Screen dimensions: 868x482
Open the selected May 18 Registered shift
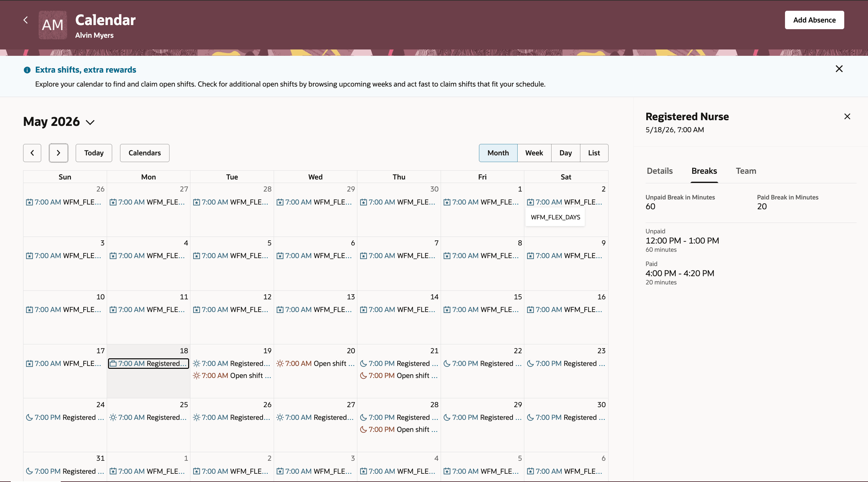click(x=148, y=364)
